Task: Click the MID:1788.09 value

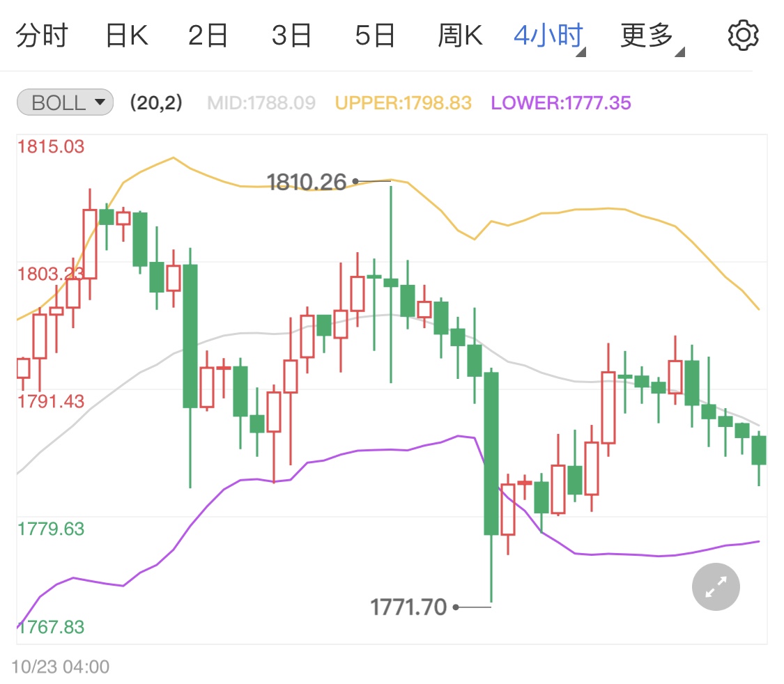Action: tap(261, 103)
